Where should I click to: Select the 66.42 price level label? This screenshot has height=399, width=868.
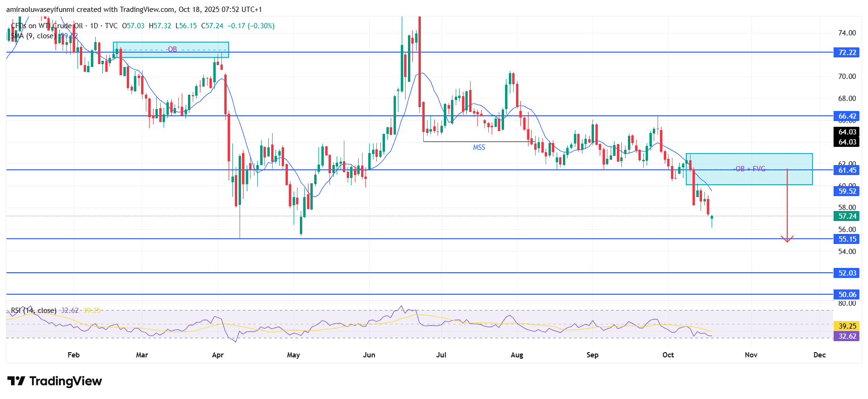click(847, 116)
